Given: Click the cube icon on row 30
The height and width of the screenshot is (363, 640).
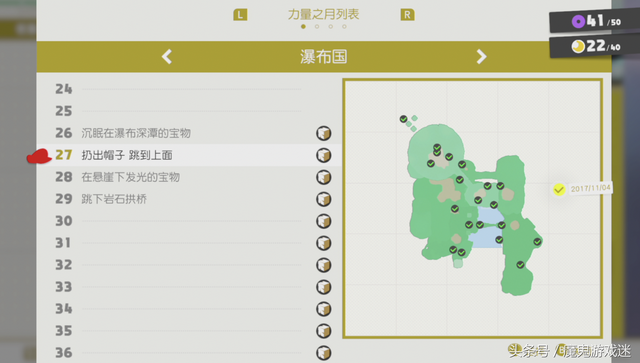Looking at the screenshot, I should coord(324,221).
